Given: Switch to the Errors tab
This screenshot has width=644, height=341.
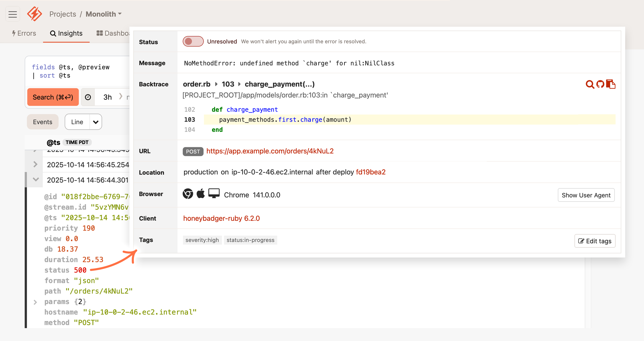Looking at the screenshot, I should click(24, 33).
